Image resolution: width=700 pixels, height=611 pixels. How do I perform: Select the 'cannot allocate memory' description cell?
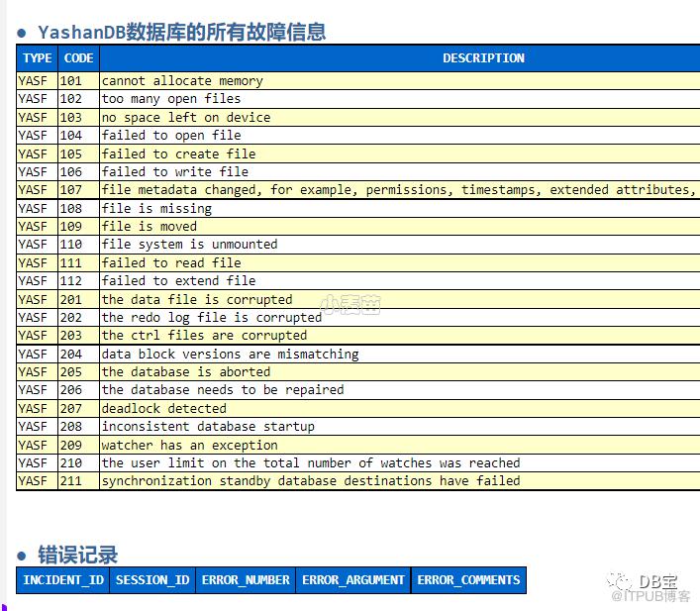[x=182, y=81]
